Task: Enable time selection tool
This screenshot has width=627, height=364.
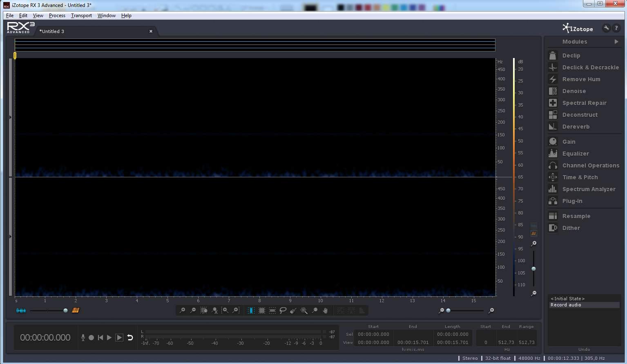Action: click(251, 310)
